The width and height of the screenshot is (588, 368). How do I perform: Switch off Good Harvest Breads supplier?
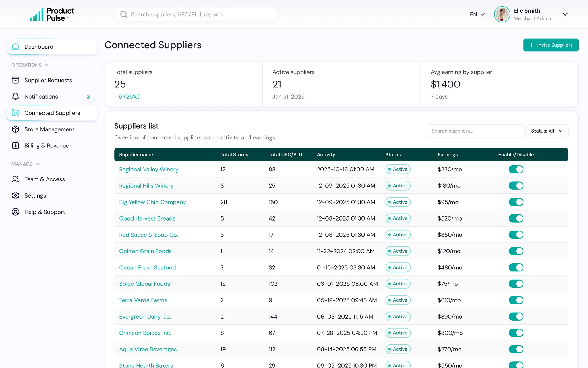click(x=516, y=218)
